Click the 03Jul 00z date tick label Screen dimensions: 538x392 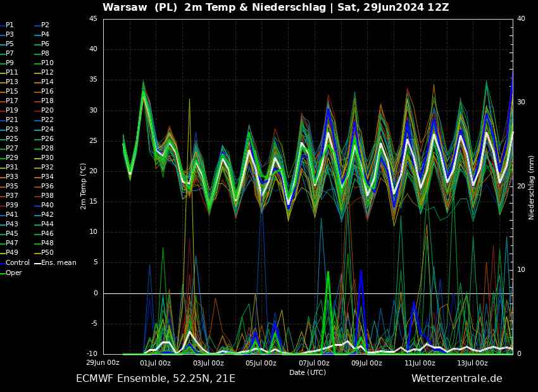208,363
